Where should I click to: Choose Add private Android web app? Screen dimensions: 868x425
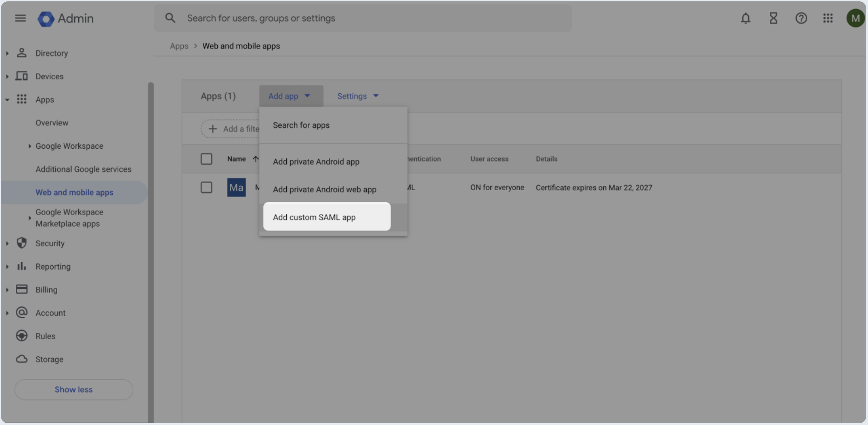[x=325, y=189]
